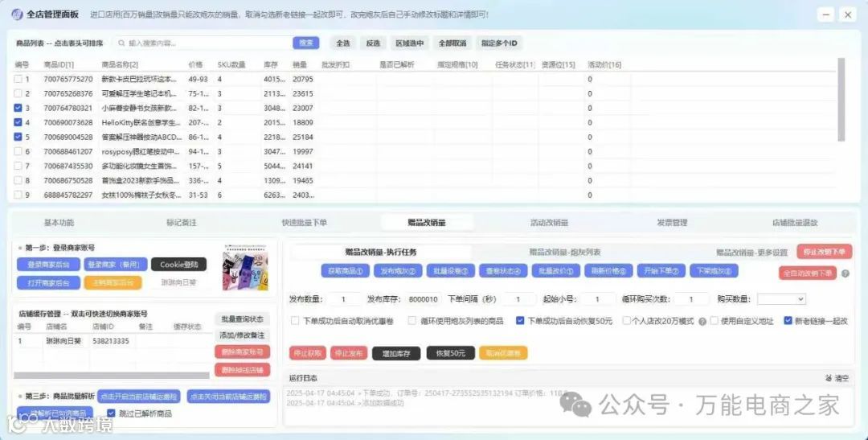Uncheck 新老链接一起改 checkbox

(x=788, y=320)
